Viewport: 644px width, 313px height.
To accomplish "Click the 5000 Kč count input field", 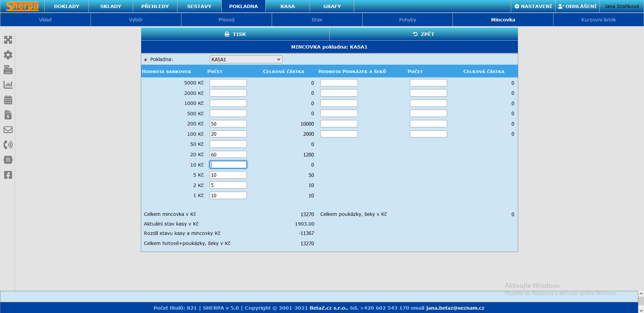I will (228, 83).
